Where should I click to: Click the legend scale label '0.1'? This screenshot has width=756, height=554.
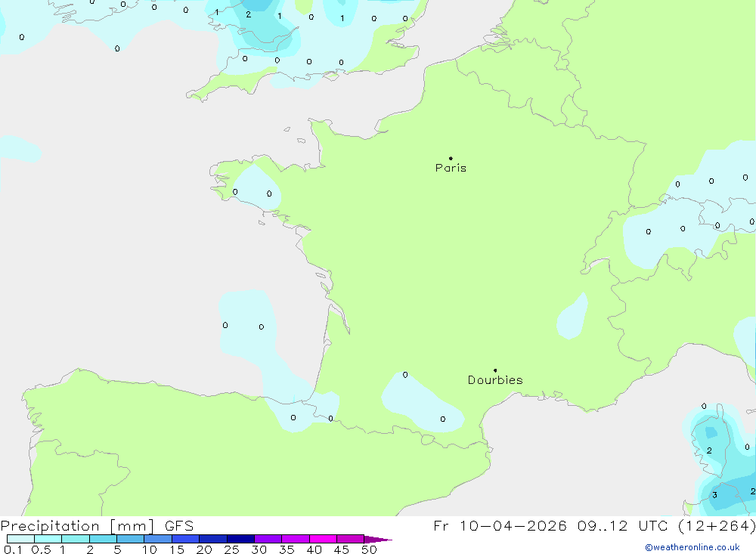click(13, 549)
